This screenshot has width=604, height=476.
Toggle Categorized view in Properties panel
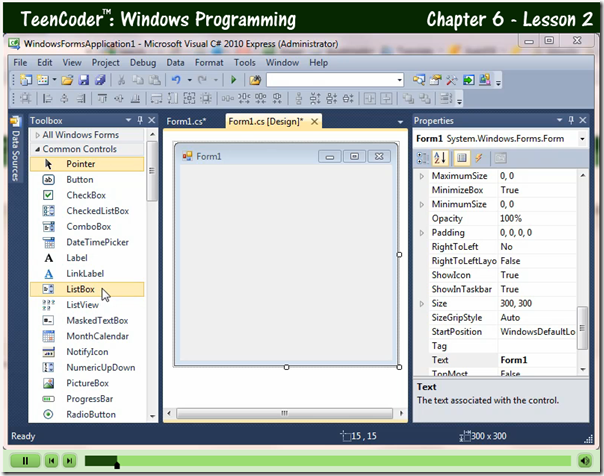tap(423, 158)
